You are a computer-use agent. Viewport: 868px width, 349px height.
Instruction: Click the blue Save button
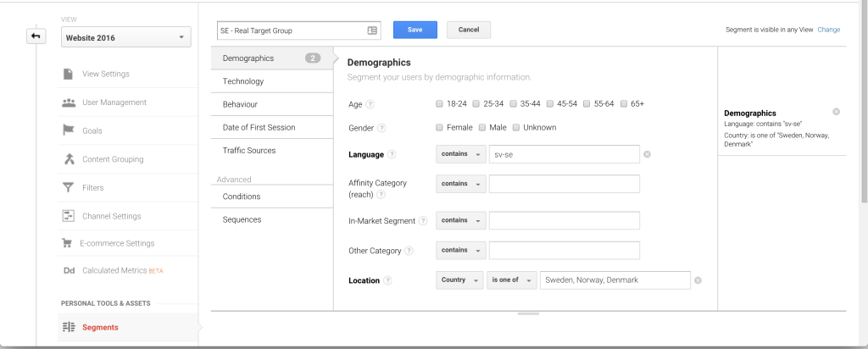pyautogui.click(x=415, y=30)
